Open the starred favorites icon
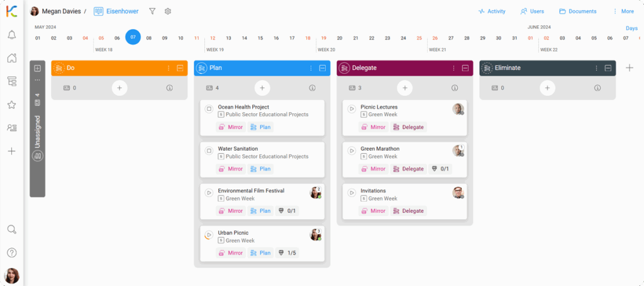The width and height of the screenshot is (644, 286). click(11, 105)
